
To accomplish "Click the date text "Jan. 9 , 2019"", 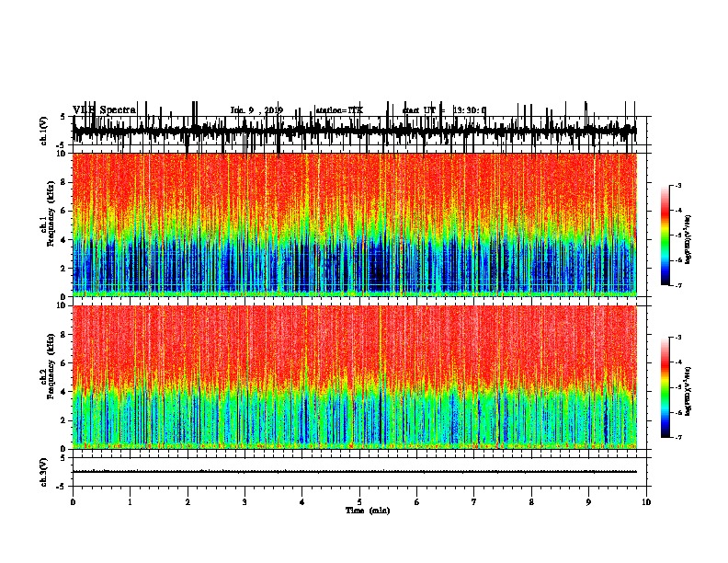I will 256,110.
